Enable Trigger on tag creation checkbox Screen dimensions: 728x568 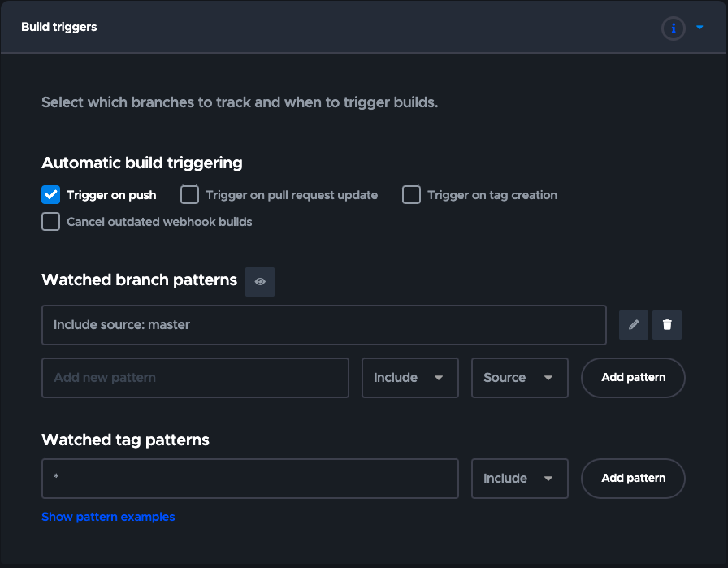tap(411, 195)
